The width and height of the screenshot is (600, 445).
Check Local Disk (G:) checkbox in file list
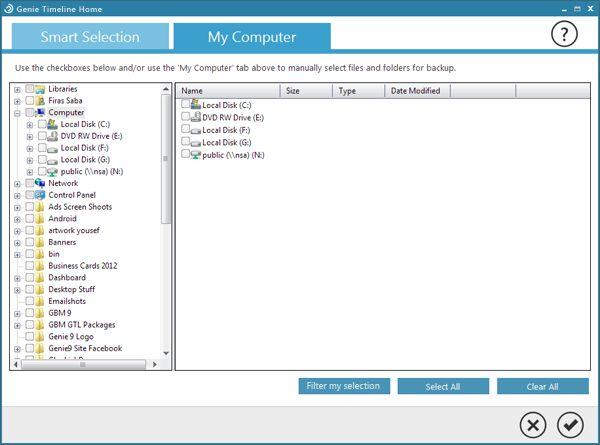point(186,141)
